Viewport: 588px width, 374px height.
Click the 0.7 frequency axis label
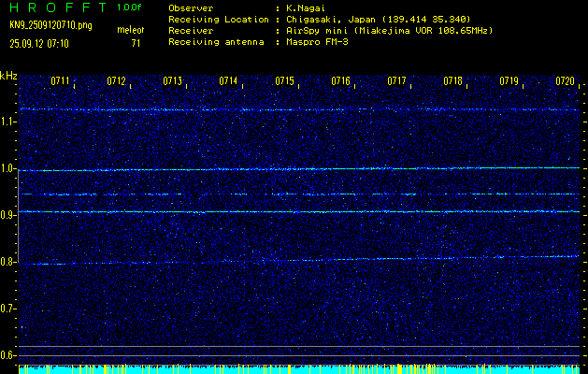click(x=6, y=309)
